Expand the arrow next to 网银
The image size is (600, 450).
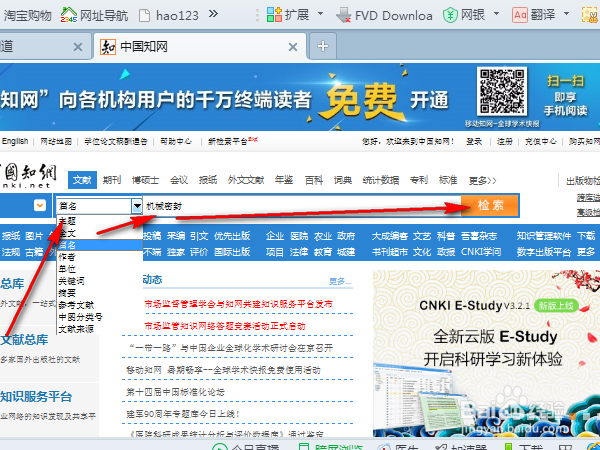496,14
